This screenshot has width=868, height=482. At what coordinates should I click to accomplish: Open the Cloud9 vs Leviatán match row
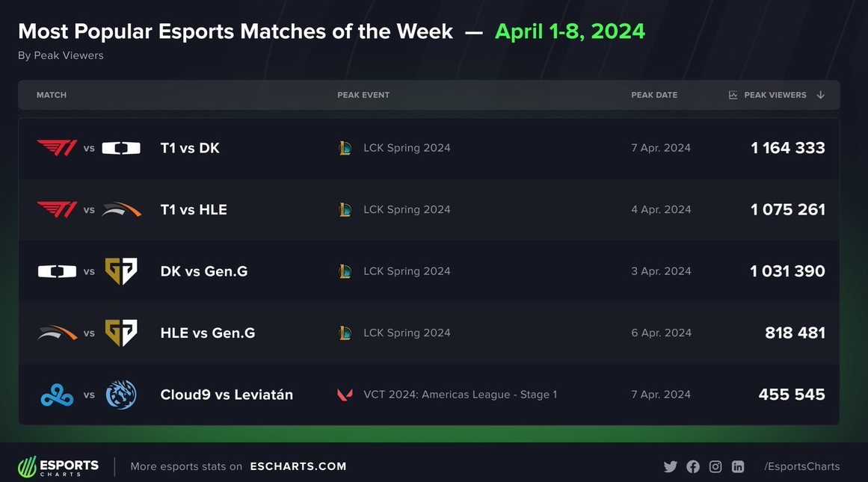(x=429, y=395)
